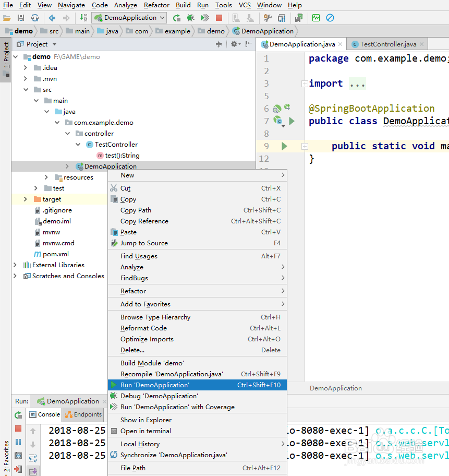Collapse the src folder
This screenshot has width=449, height=476.
pos(26,90)
